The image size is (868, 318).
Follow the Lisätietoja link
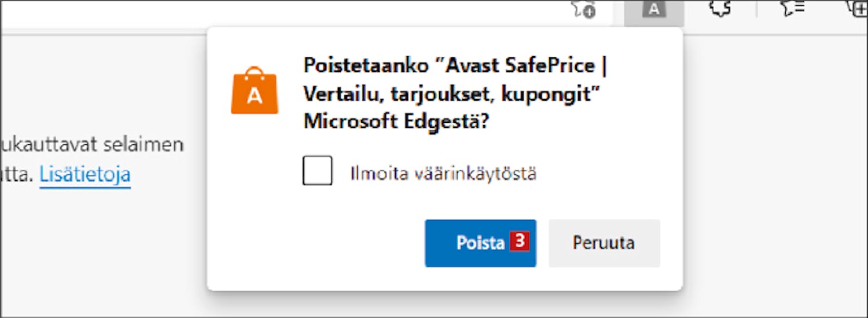point(85,174)
